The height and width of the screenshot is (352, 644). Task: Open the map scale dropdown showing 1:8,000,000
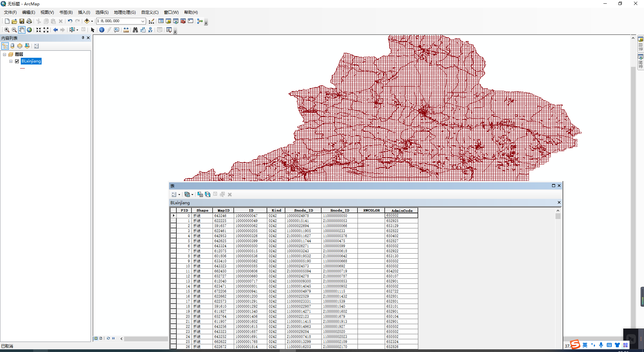[x=143, y=21]
